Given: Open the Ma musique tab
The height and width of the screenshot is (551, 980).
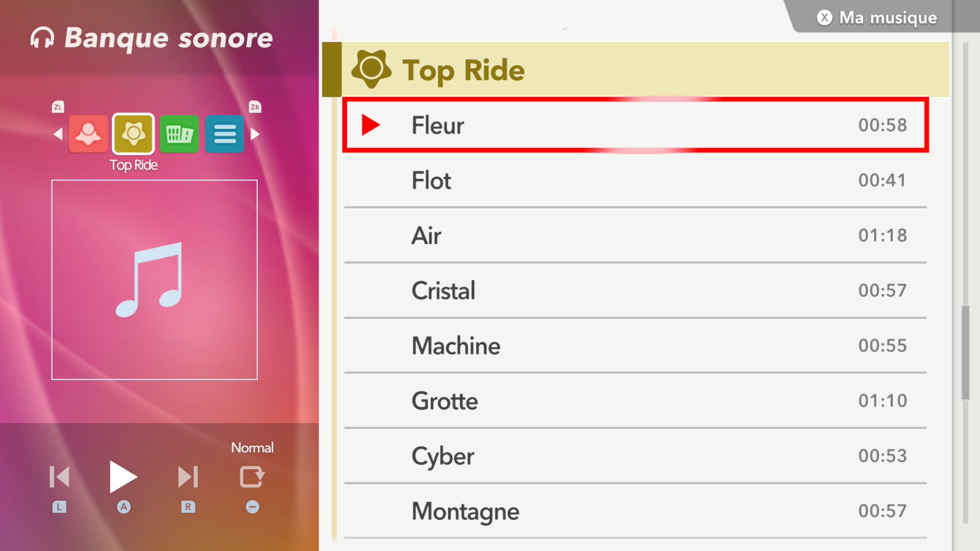Looking at the screenshot, I should [878, 18].
